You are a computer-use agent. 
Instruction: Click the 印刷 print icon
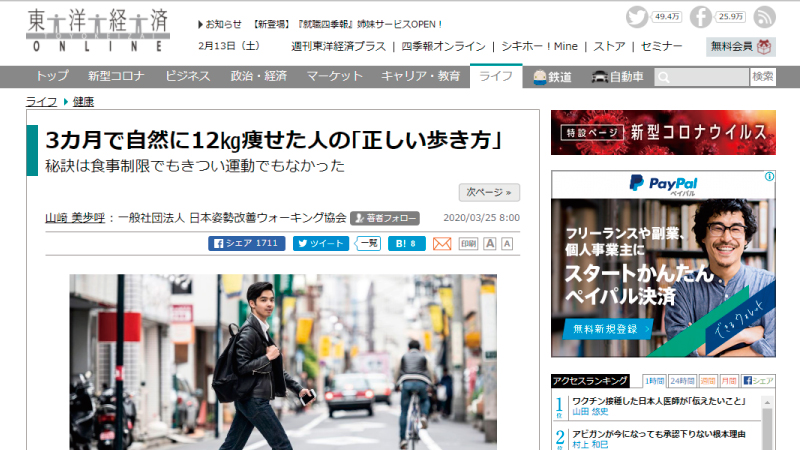468,243
